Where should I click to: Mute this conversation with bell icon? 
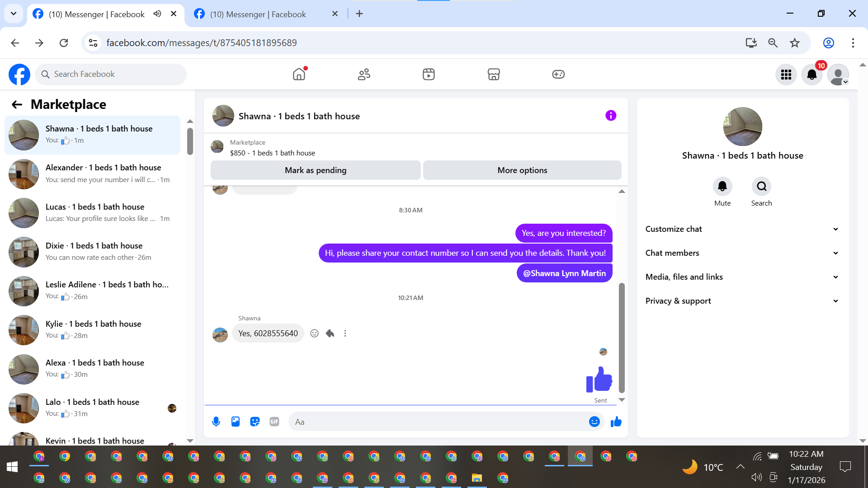click(722, 186)
